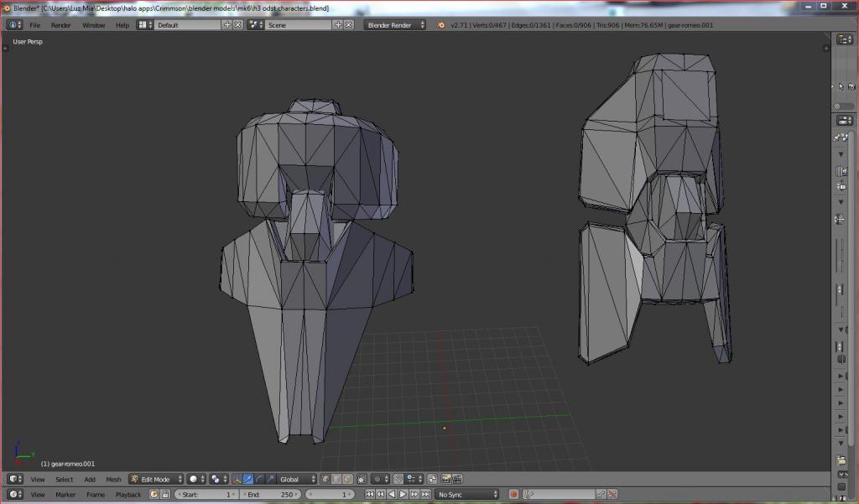Open the No Sync playback dropdown
The image size is (859, 504).
[x=467, y=495]
